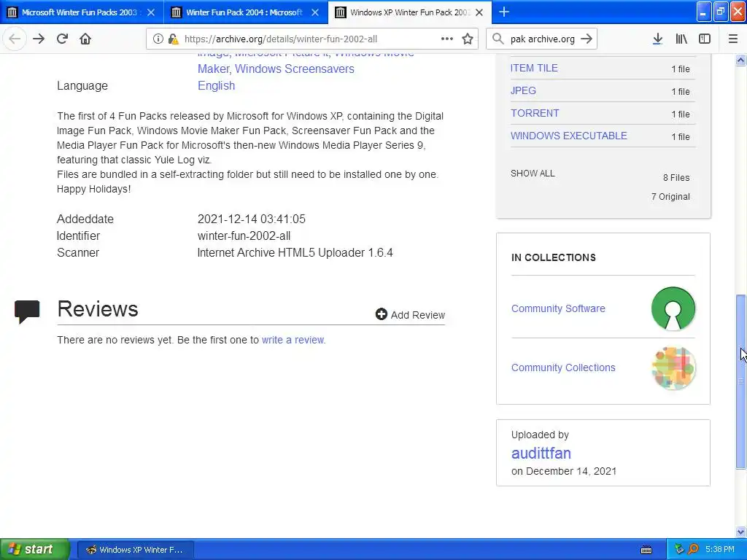Image resolution: width=747 pixels, height=560 pixels.
Task: Open Community Collections thumbnail image
Action: pos(673,367)
